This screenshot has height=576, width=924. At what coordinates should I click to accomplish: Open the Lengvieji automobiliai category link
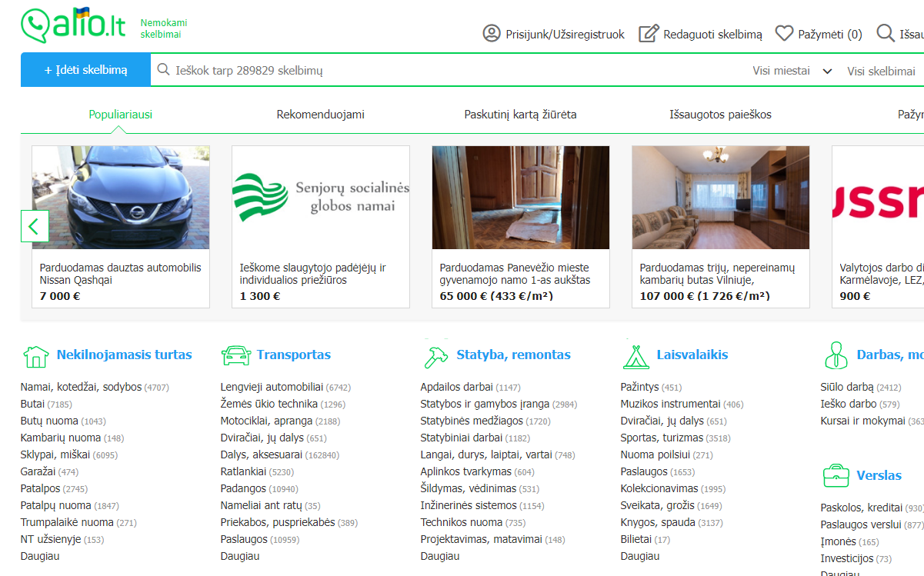(272, 387)
